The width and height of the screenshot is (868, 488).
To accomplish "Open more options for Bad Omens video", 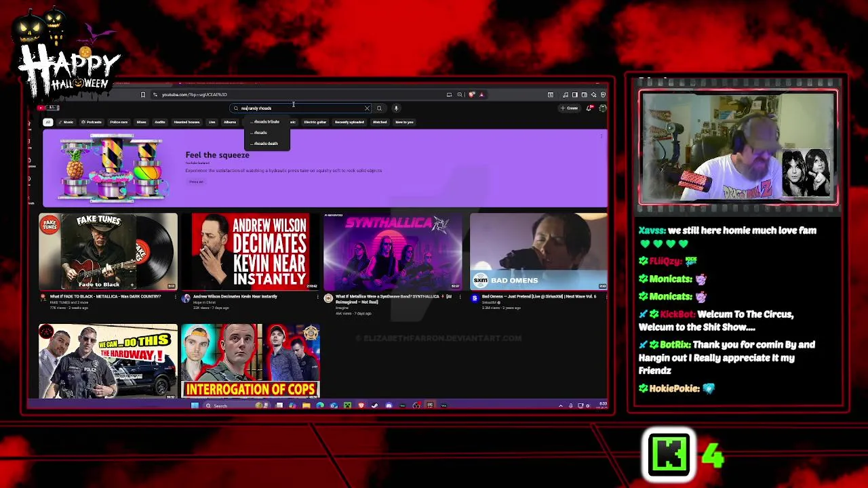I will click(x=606, y=297).
